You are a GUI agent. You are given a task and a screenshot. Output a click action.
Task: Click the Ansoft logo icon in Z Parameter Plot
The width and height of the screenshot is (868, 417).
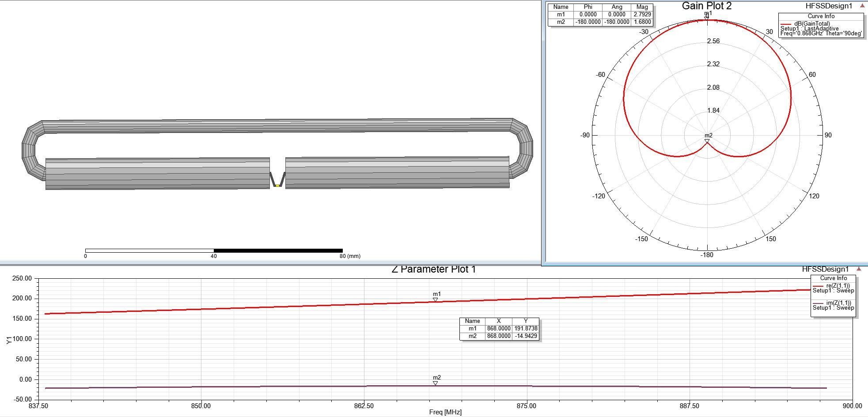(859, 269)
